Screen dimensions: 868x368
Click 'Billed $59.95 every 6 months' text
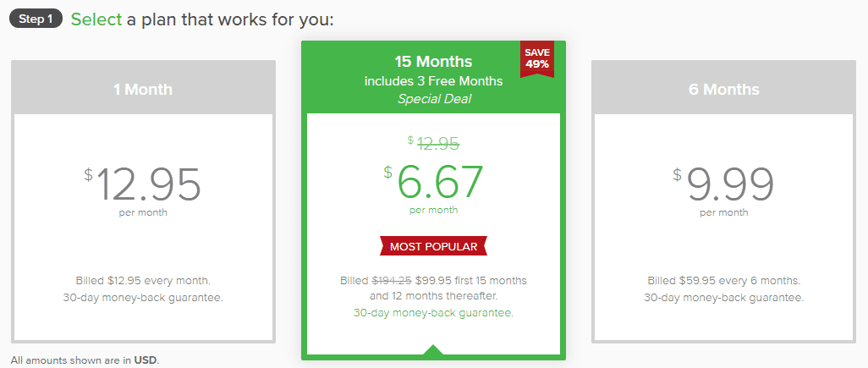[723, 280]
